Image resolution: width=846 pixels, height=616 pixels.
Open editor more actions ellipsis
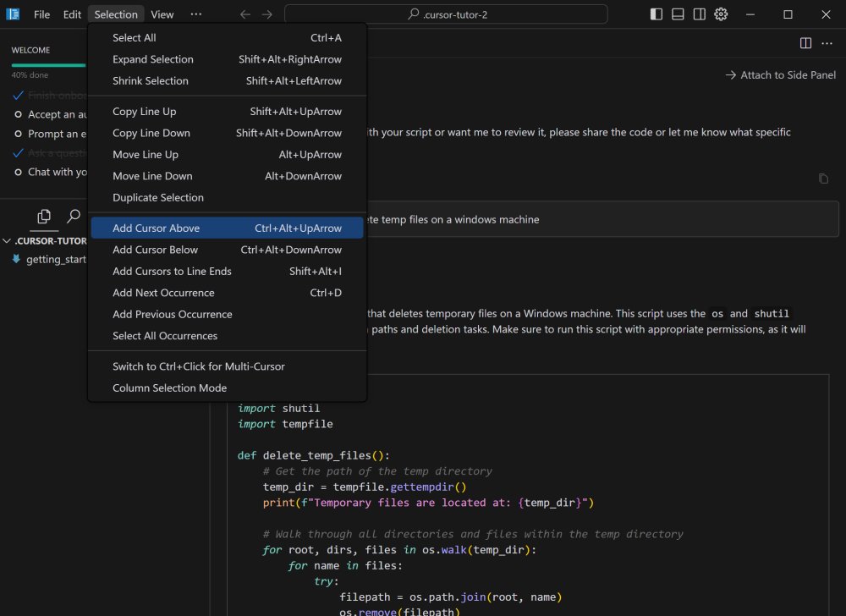point(827,43)
